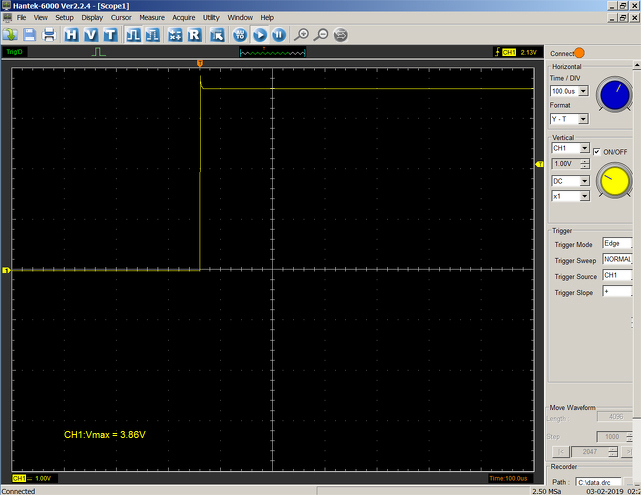Click the Trigger Mode Edge field

tap(617, 243)
